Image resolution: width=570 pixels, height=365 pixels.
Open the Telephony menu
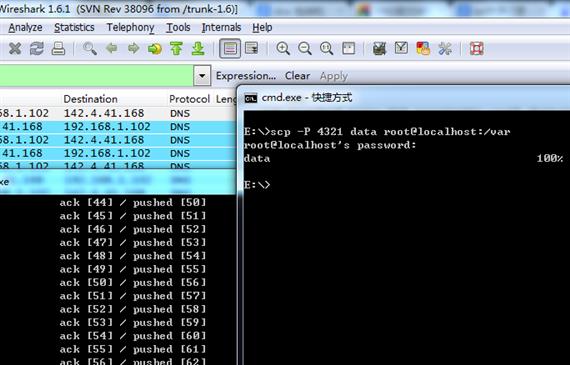pos(131,28)
